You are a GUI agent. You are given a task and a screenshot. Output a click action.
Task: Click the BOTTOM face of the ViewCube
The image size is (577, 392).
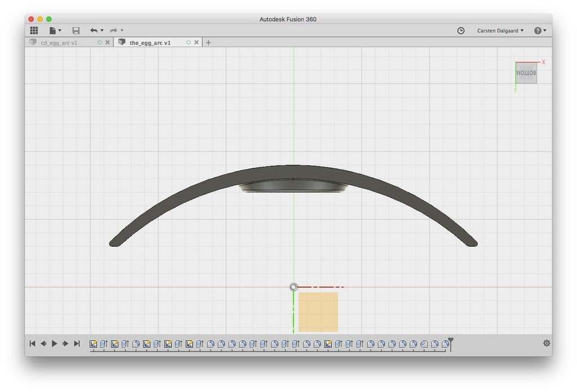(526, 73)
